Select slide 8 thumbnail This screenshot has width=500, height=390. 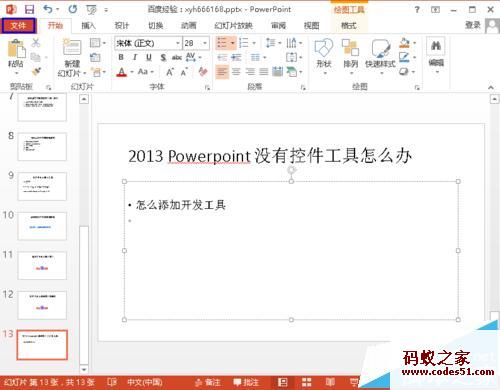pyautogui.click(x=42, y=147)
